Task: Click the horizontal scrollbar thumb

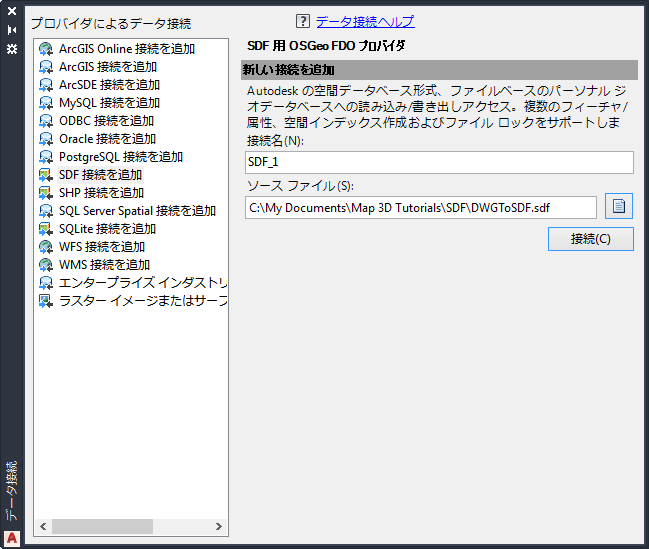Action: (102, 526)
